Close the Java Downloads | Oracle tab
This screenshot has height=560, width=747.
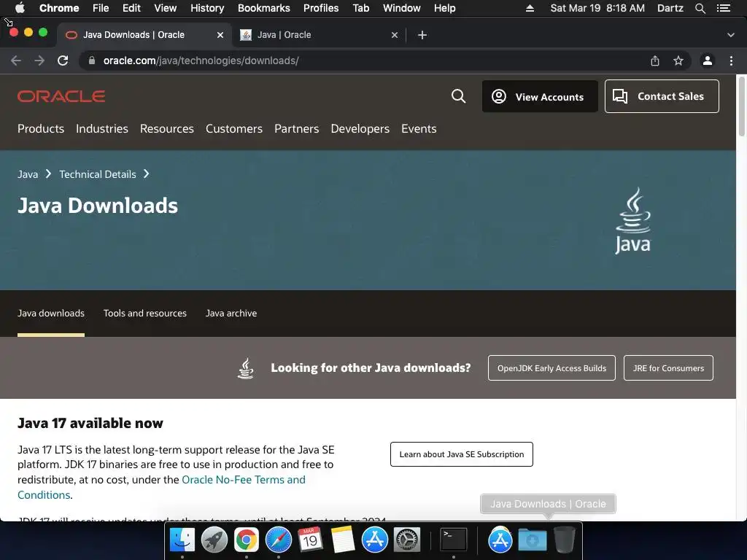click(x=220, y=35)
